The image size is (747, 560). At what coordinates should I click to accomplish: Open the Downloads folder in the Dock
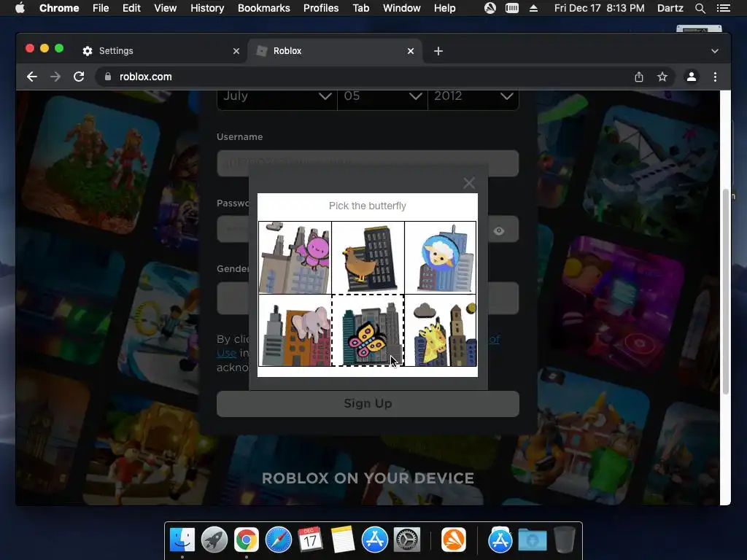coord(532,540)
